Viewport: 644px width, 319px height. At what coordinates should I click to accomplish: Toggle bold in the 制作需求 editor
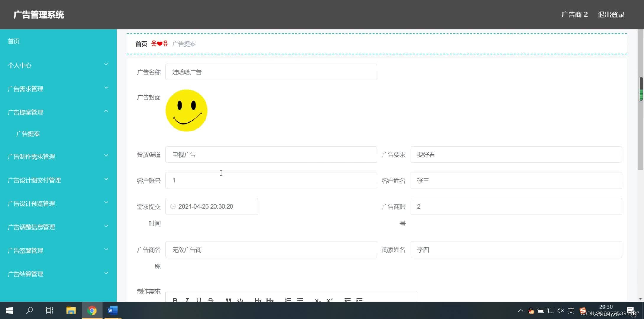click(175, 300)
